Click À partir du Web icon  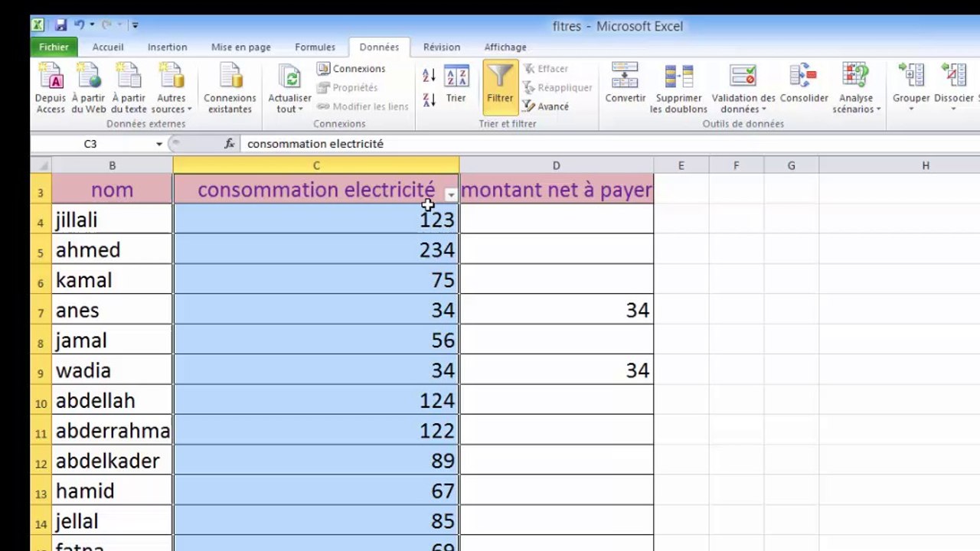(x=89, y=88)
